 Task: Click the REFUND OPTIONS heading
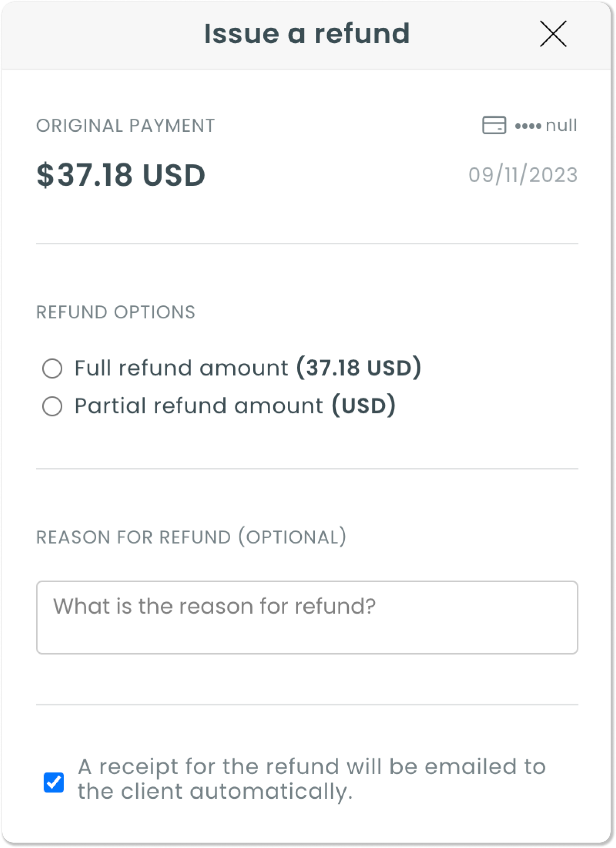coord(115,312)
